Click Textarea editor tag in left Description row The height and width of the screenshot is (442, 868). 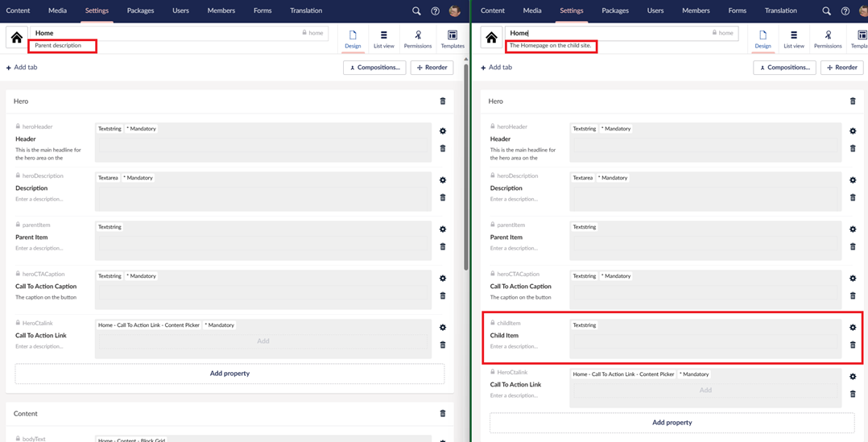click(108, 178)
